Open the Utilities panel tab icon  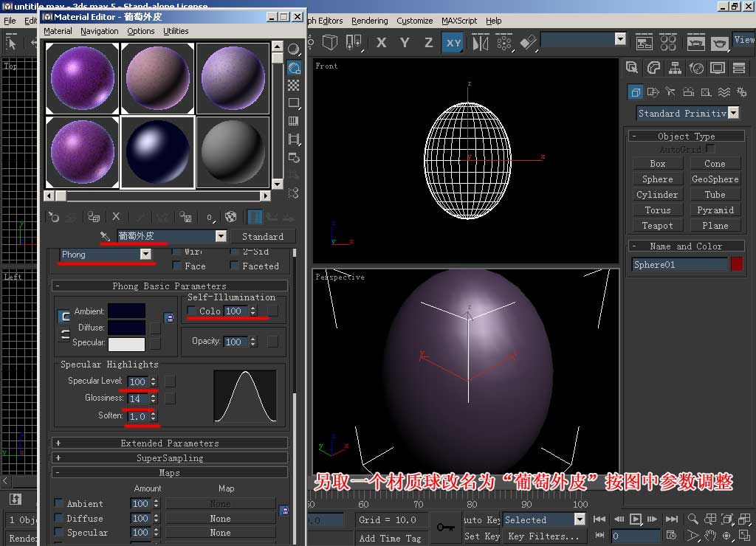[738, 68]
